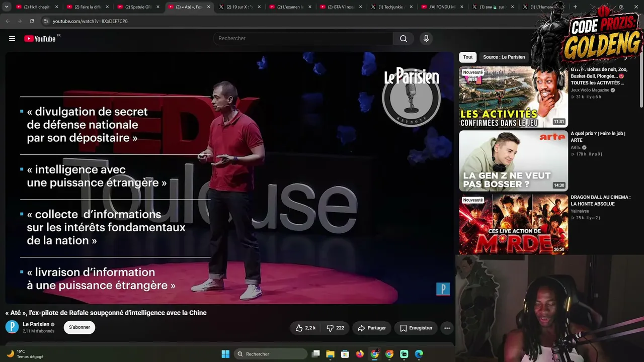Close the active « Até » tab
The width and height of the screenshot is (644, 362).
coord(208,7)
